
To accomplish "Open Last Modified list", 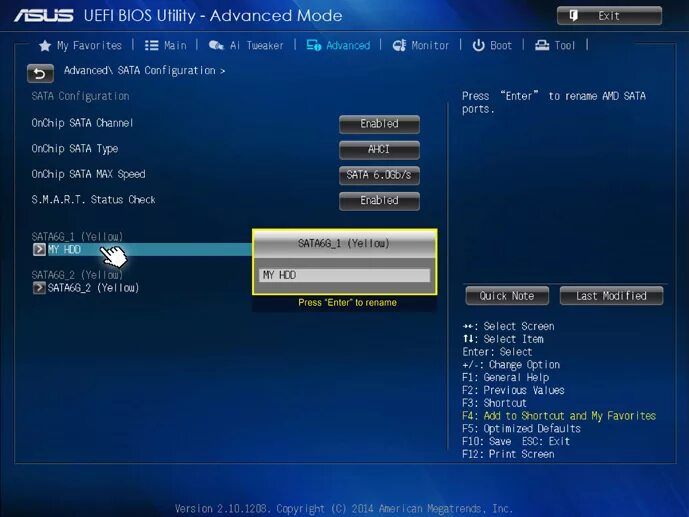I will [611, 296].
